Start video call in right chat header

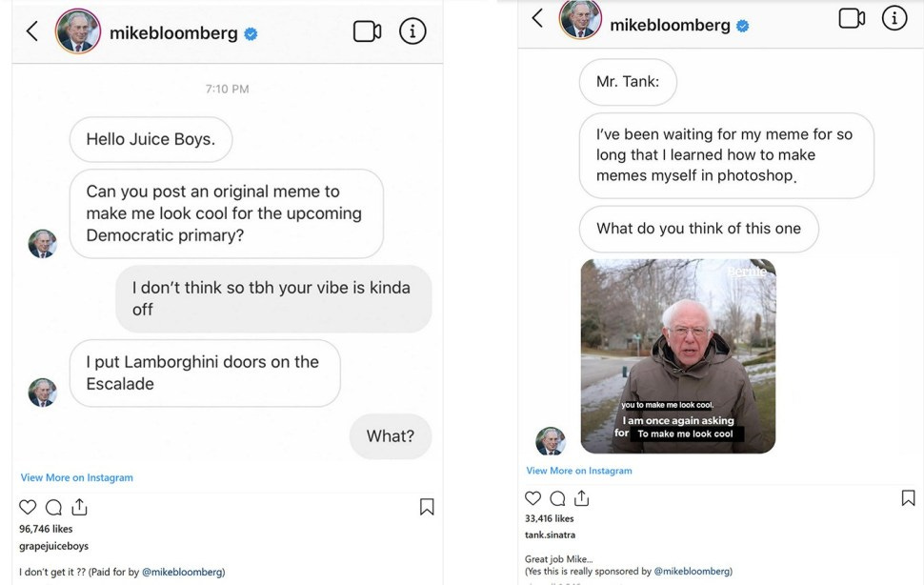pos(852,18)
